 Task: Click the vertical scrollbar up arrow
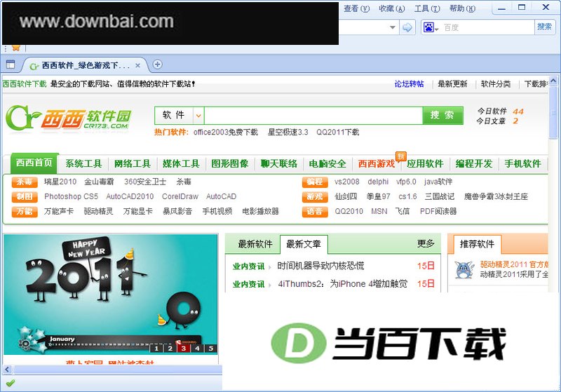tap(553, 81)
